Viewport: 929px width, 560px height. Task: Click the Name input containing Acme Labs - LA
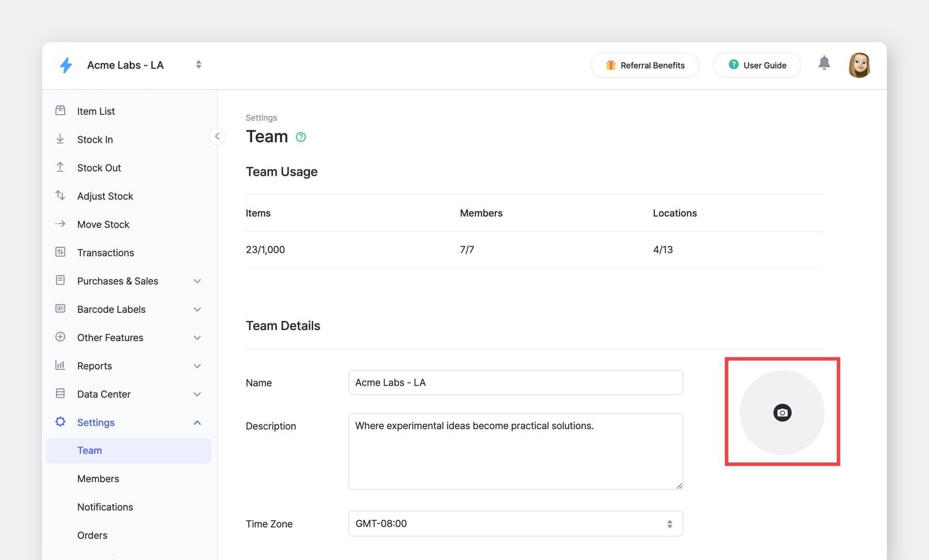click(515, 382)
